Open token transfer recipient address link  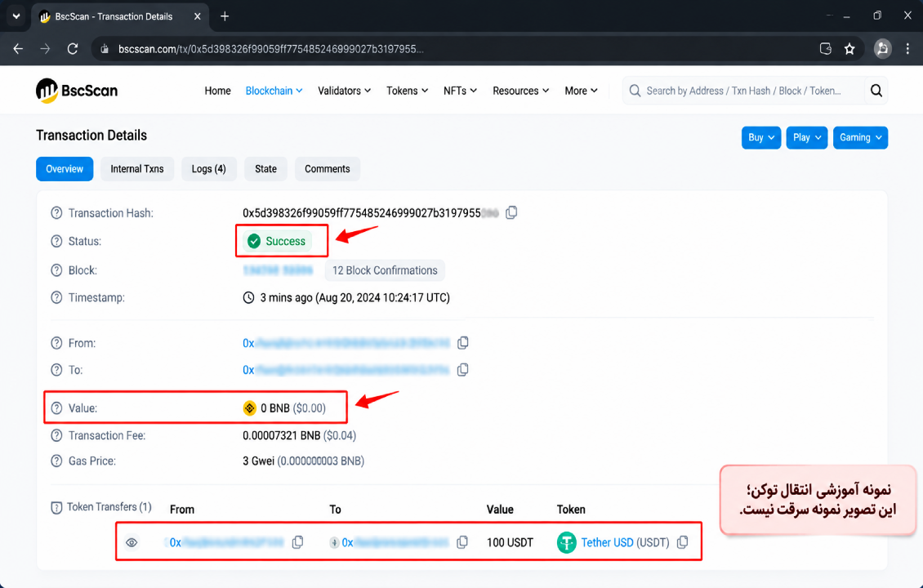[395, 542]
